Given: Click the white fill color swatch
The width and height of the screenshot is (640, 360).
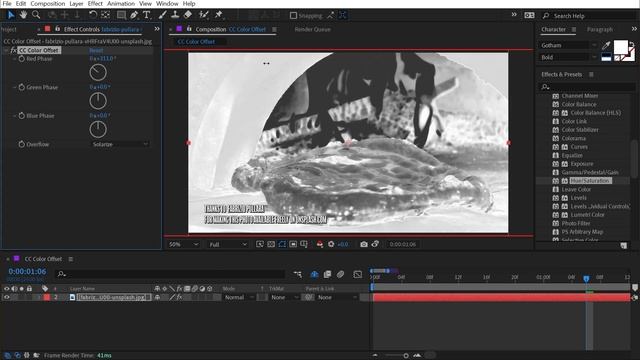Looking at the screenshot, I should pyautogui.click(x=621, y=47).
